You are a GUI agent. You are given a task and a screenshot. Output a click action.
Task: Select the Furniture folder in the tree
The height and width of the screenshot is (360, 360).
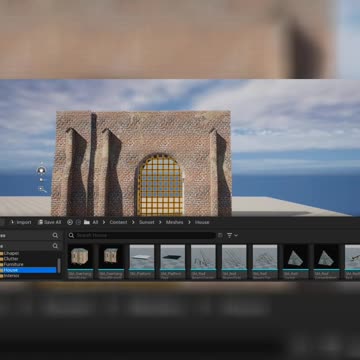pyautogui.click(x=13, y=264)
